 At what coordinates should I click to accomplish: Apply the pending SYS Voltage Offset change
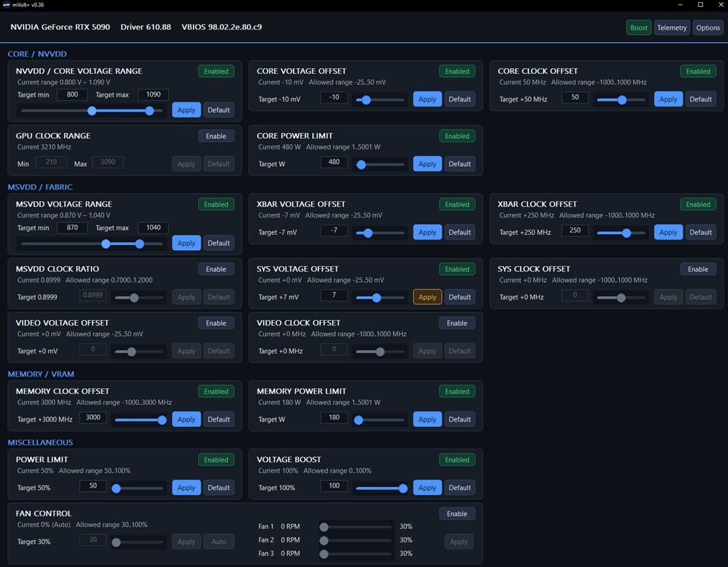click(x=427, y=297)
